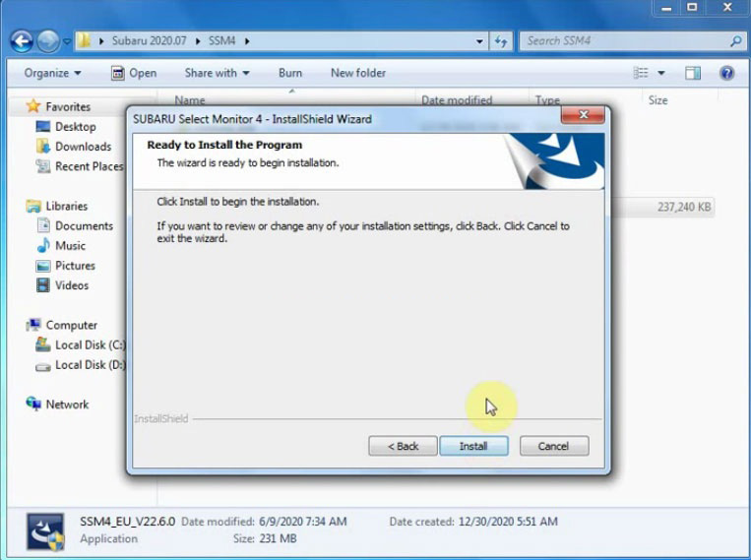Open Recent Places in Favorites
Image resolution: width=751 pixels, height=560 pixels.
point(90,166)
